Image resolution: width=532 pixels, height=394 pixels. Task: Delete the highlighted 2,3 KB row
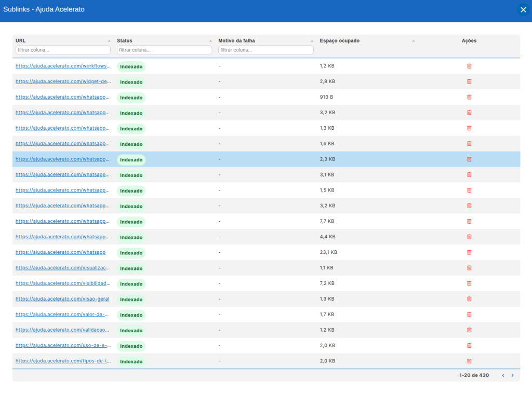tap(469, 159)
